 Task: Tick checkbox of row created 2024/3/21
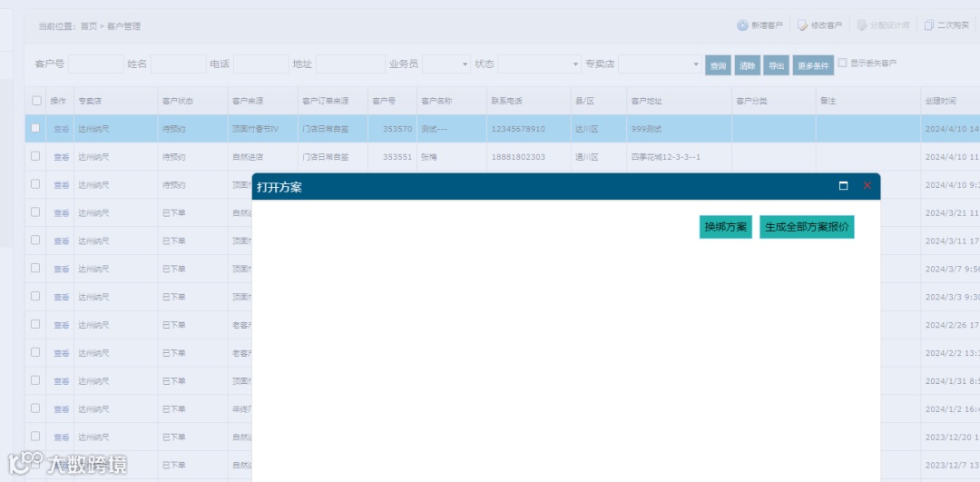click(x=35, y=212)
